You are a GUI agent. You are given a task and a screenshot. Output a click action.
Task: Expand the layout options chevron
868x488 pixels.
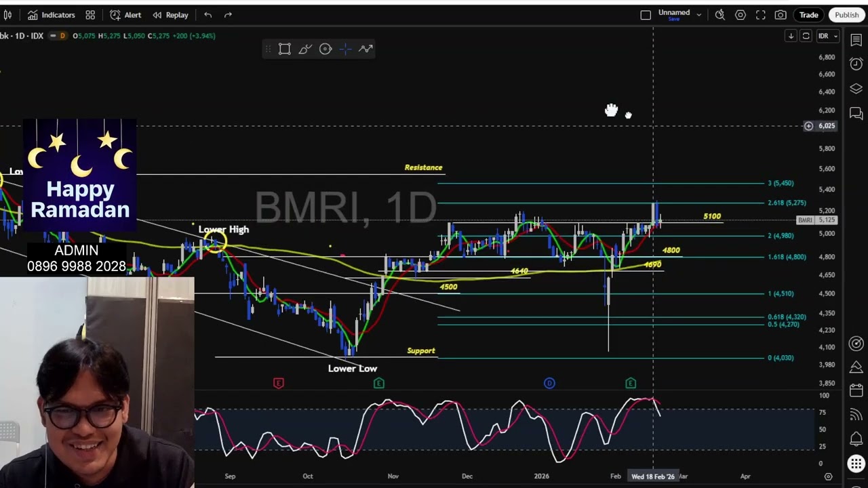pos(699,15)
